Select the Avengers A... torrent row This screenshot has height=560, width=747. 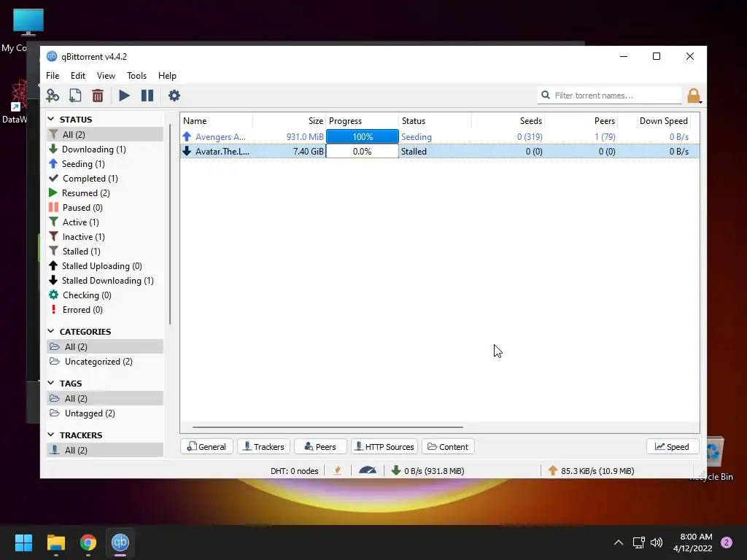pyautogui.click(x=440, y=136)
